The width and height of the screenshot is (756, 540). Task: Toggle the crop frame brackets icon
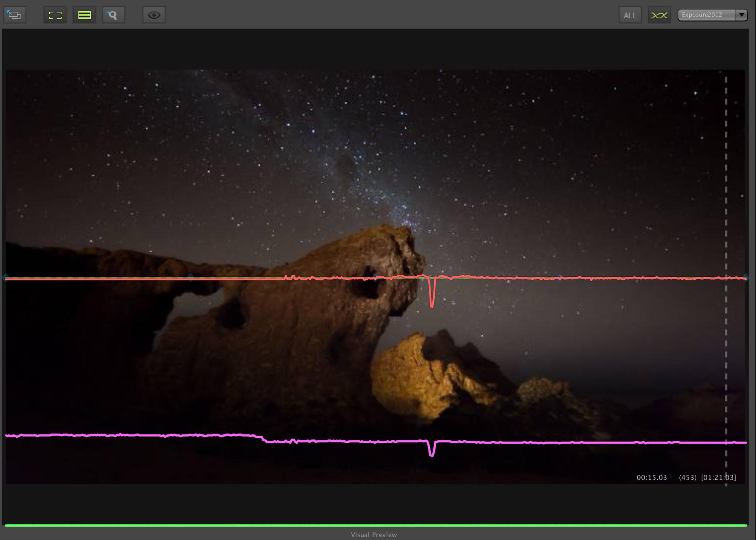coord(55,15)
